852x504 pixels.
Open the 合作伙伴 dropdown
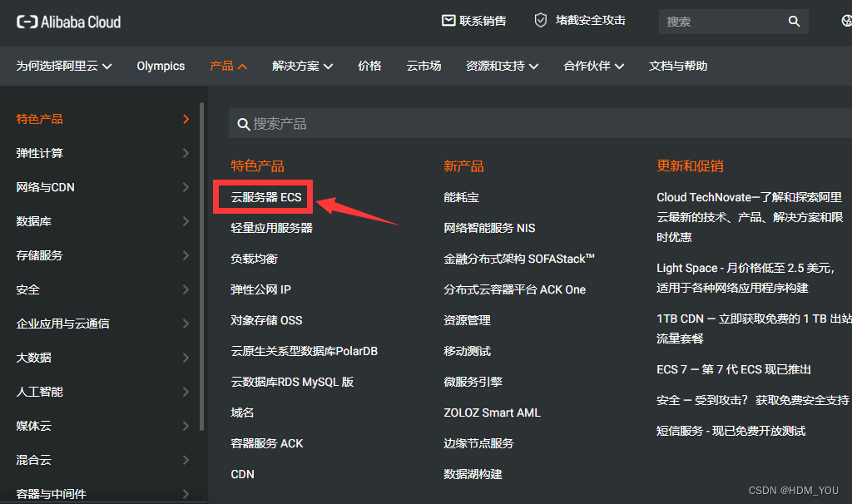tap(592, 66)
